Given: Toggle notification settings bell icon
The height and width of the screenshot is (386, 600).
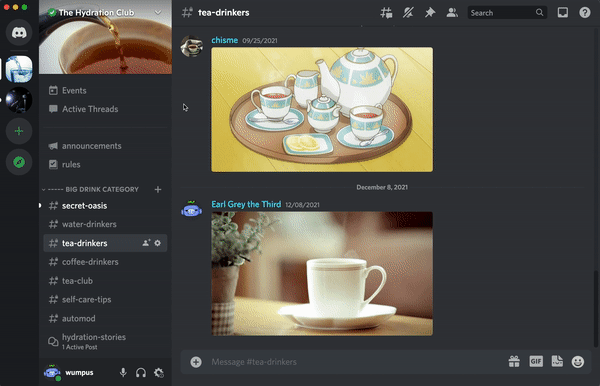Looking at the screenshot, I should [x=408, y=13].
